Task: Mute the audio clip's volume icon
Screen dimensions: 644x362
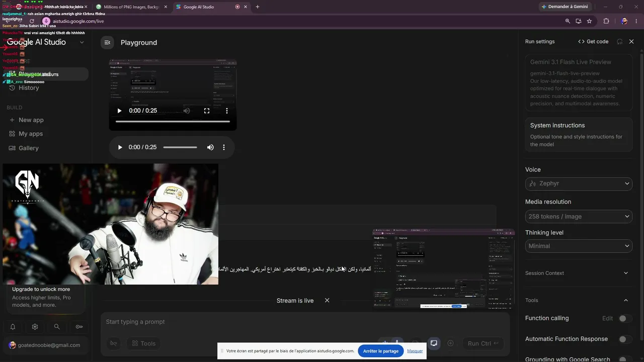Action: [x=210, y=147]
